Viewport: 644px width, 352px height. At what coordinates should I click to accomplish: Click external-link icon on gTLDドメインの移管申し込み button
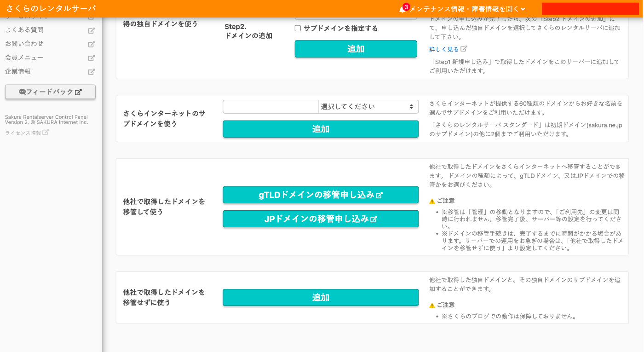point(379,195)
